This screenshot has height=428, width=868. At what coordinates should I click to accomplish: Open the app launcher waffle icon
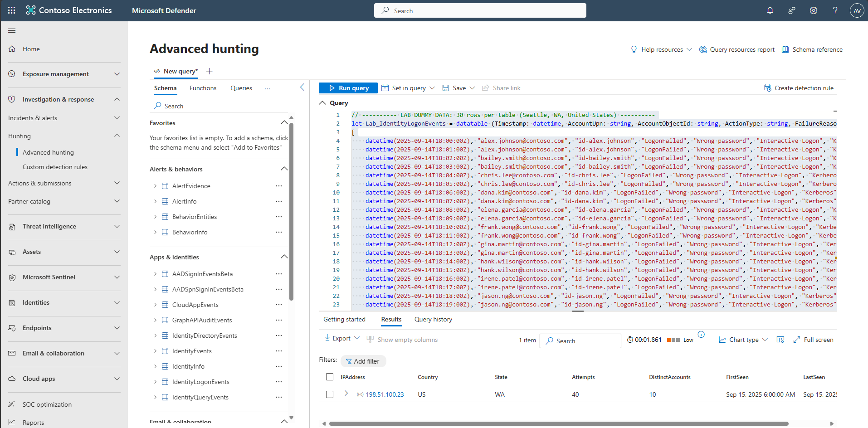tap(12, 10)
